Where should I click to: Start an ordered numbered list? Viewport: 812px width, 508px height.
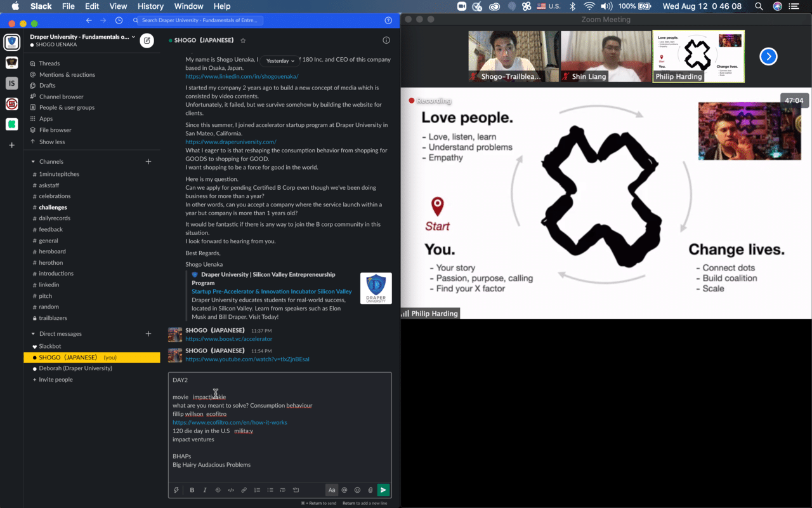tap(257, 490)
